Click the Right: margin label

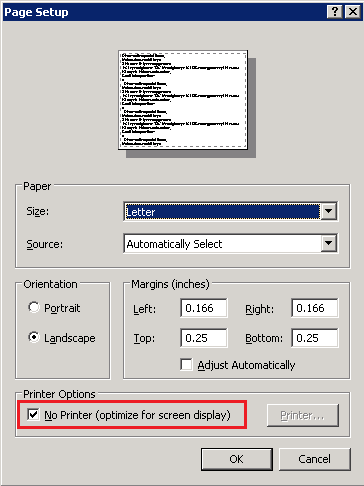pos(260,309)
